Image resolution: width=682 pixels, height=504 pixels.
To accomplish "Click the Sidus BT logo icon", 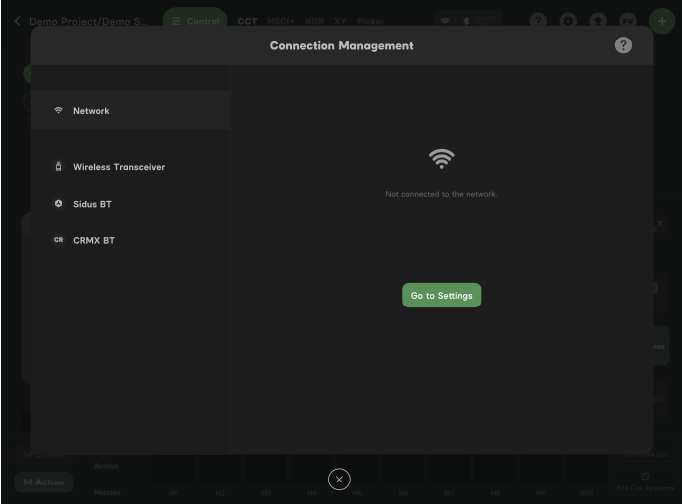I will 58,204.
